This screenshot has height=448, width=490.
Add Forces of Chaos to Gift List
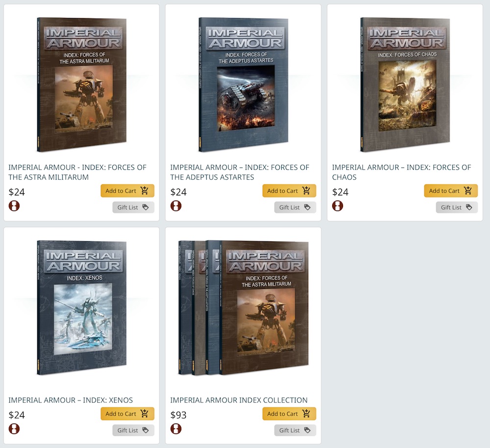coord(457,207)
